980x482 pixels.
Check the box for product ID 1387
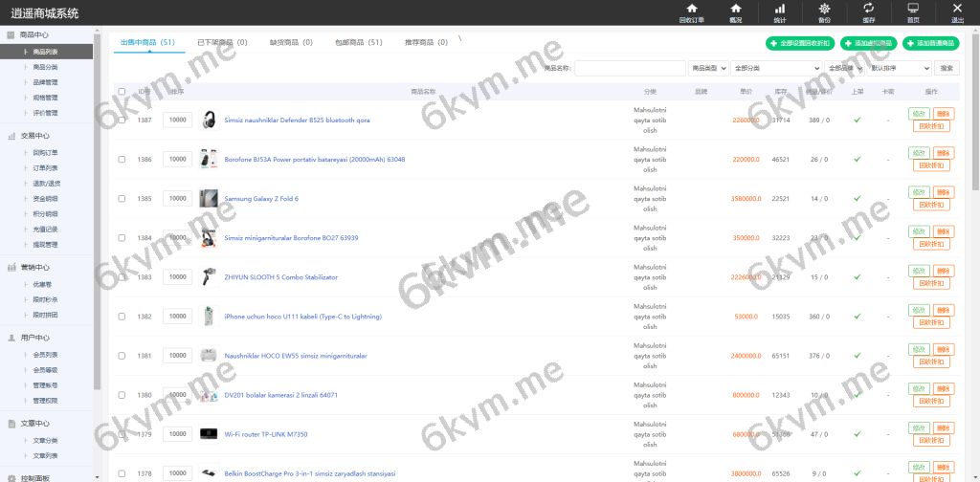coord(122,120)
